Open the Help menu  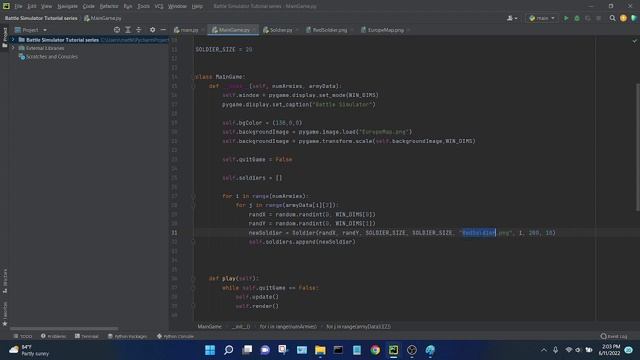click(x=197, y=7)
